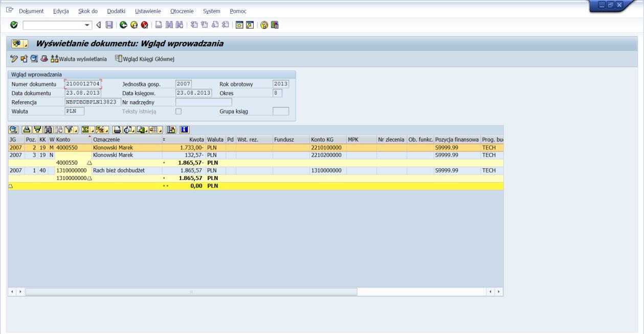Click the Find binoculars icon
This screenshot has width=644, height=334.
click(x=169, y=25)
